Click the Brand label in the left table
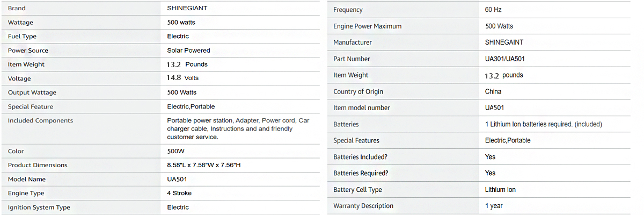644x215 pixels. click(x=17, y=9)
